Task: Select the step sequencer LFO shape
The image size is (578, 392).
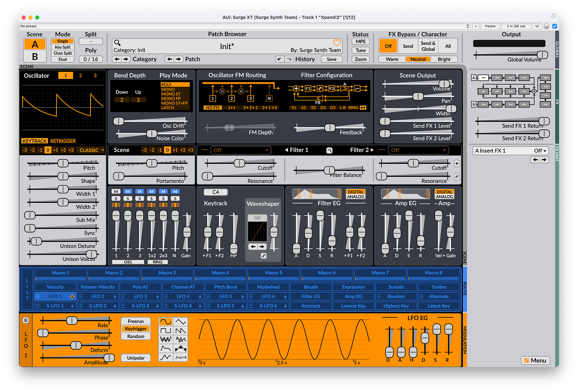Action: tap(181, 348)
